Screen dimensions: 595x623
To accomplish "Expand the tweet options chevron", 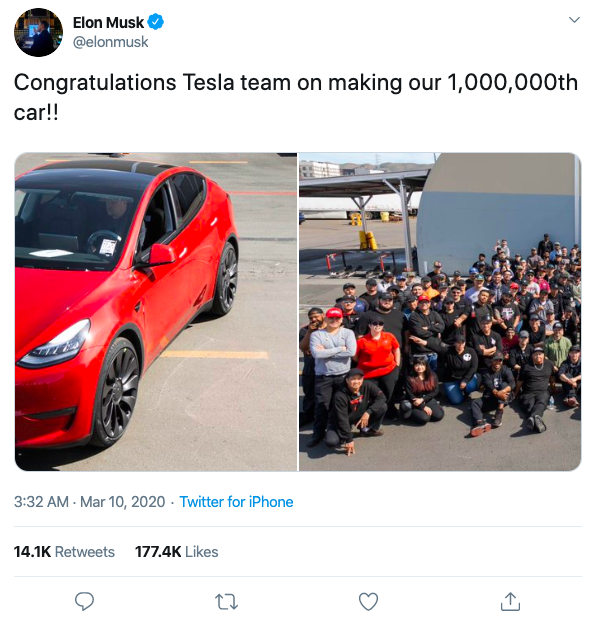I will tap(574, 19).
